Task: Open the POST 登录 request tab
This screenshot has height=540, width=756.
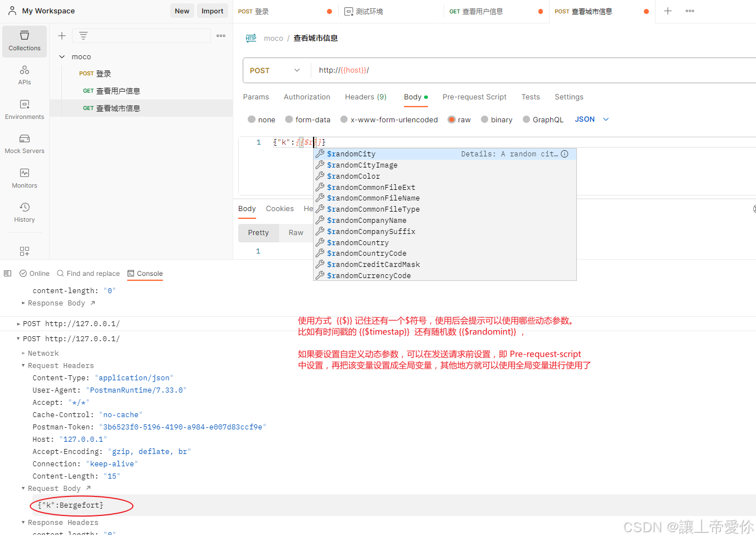Action: tap(285, 11)
